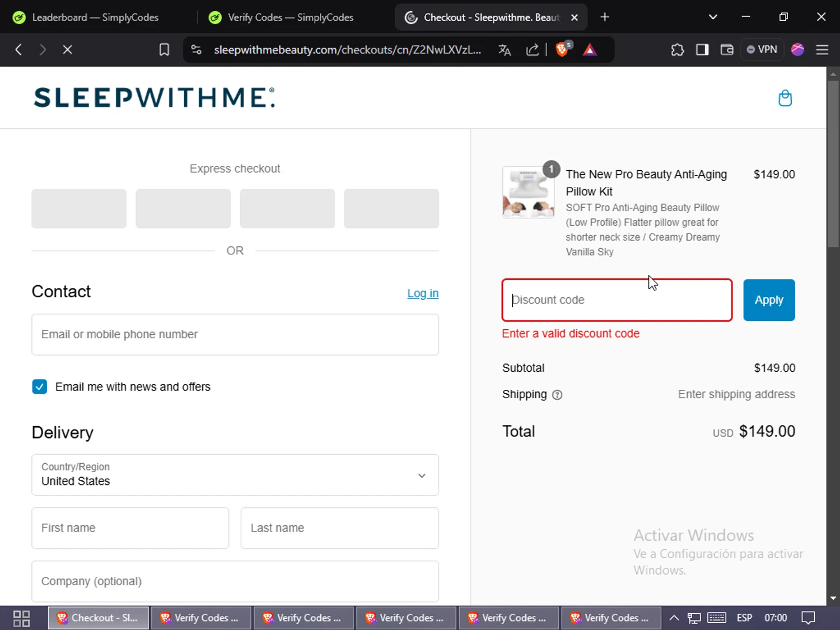Open Checkout - Sl... taskbar window
840x630 pixels.
click(99, 618)
